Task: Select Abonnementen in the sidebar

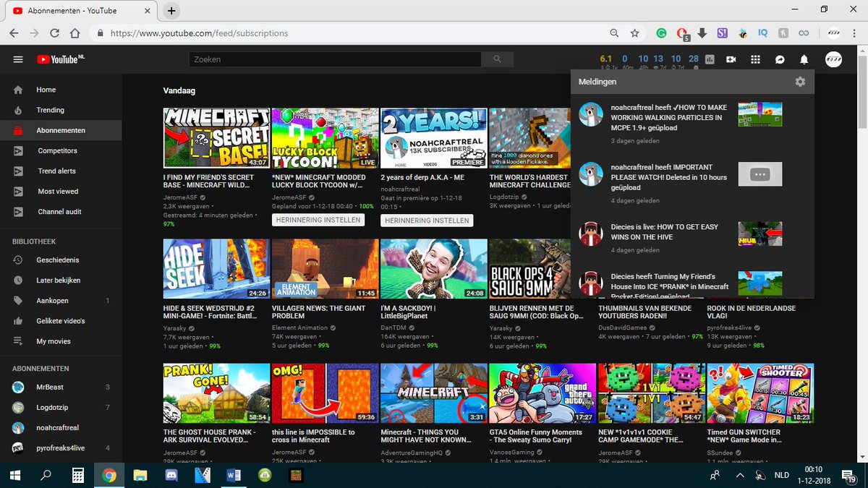Action: 61,130
